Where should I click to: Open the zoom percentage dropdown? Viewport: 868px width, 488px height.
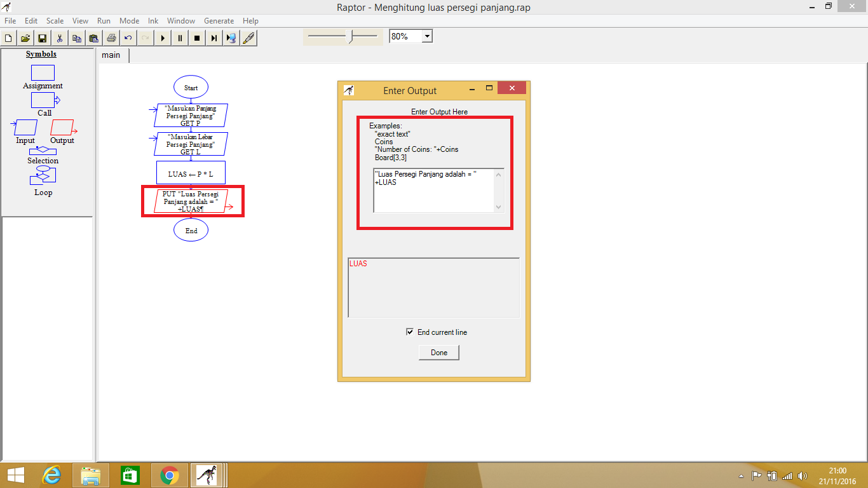click(x=427, y=36)
